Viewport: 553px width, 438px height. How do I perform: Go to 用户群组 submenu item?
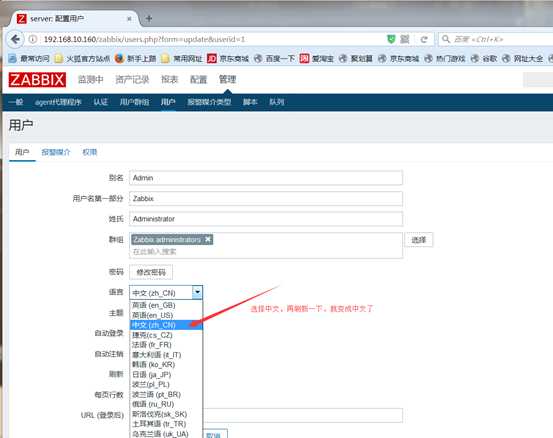click(134, 102)
